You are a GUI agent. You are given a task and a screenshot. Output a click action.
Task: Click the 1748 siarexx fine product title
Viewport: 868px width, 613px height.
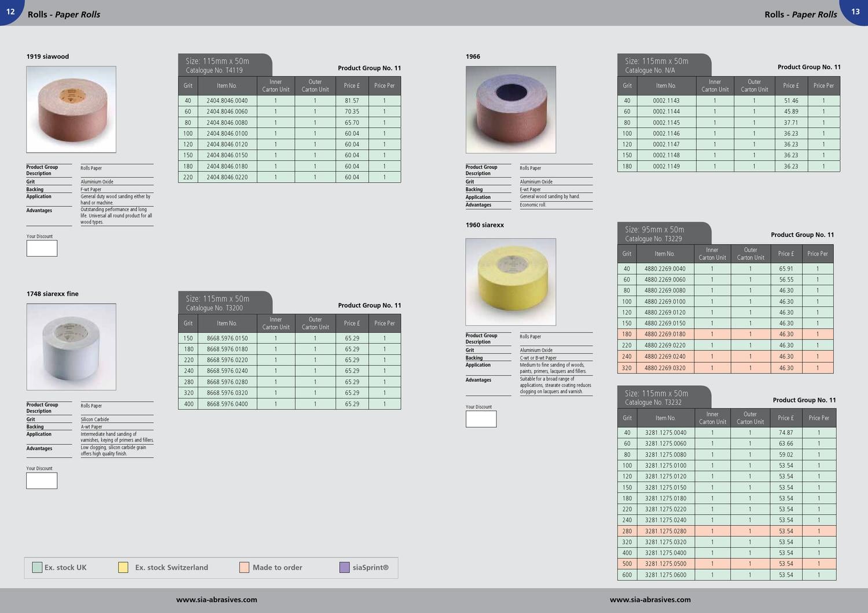click(x=52, y=294)
